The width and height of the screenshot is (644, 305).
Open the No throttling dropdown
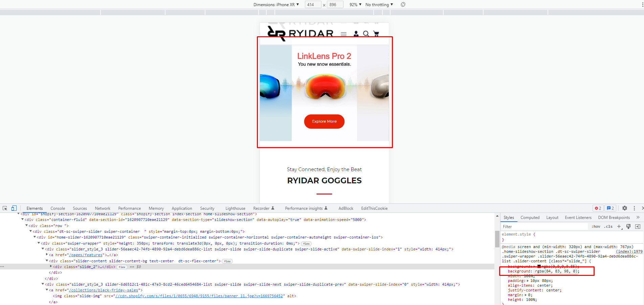point(379,4)
